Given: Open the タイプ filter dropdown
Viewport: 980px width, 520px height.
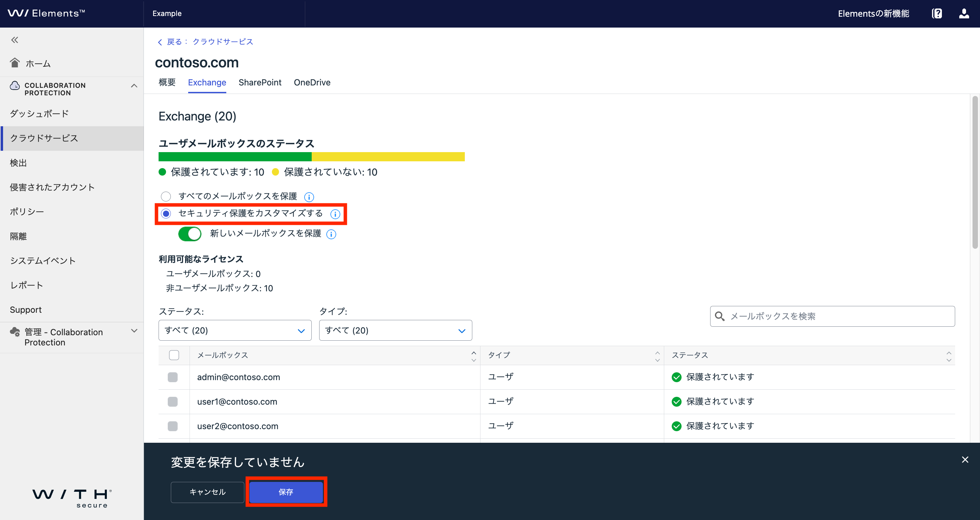Looking at the screenshot, I should pyautogui.click(x=396, y=330).
